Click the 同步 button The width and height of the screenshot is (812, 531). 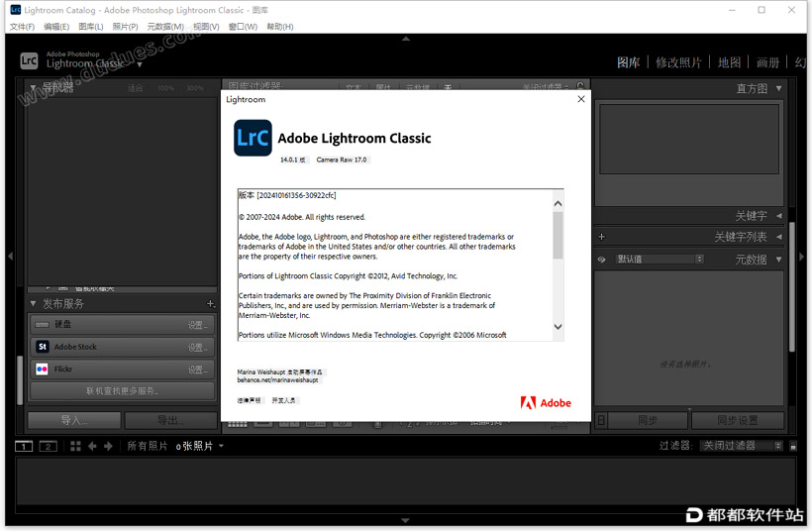648,420
